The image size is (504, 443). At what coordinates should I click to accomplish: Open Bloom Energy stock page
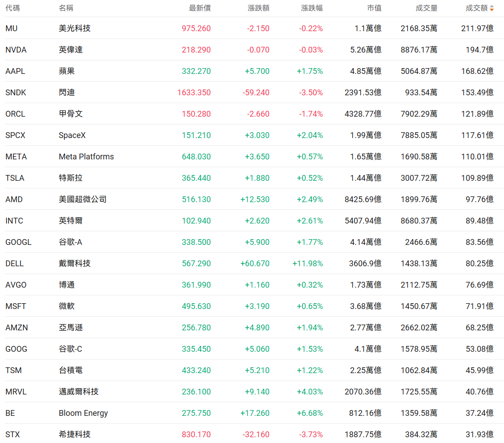click(83, 413)
